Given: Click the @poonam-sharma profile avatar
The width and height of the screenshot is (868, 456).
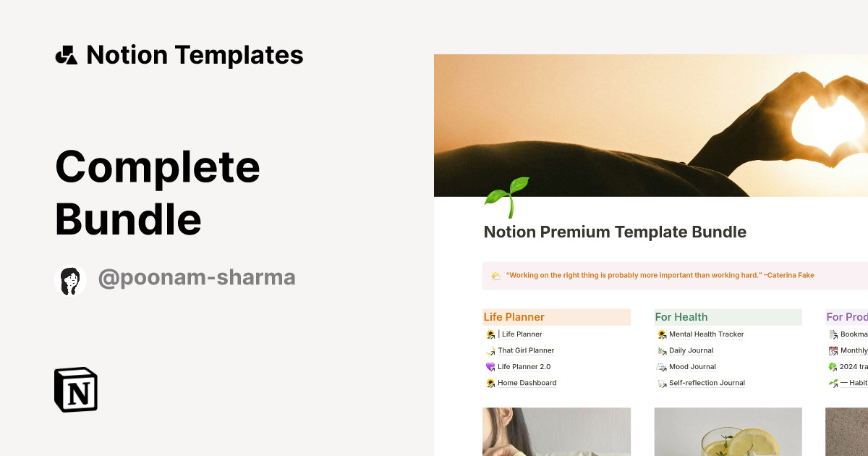Looking at the screenshot, I should (70, 277).
